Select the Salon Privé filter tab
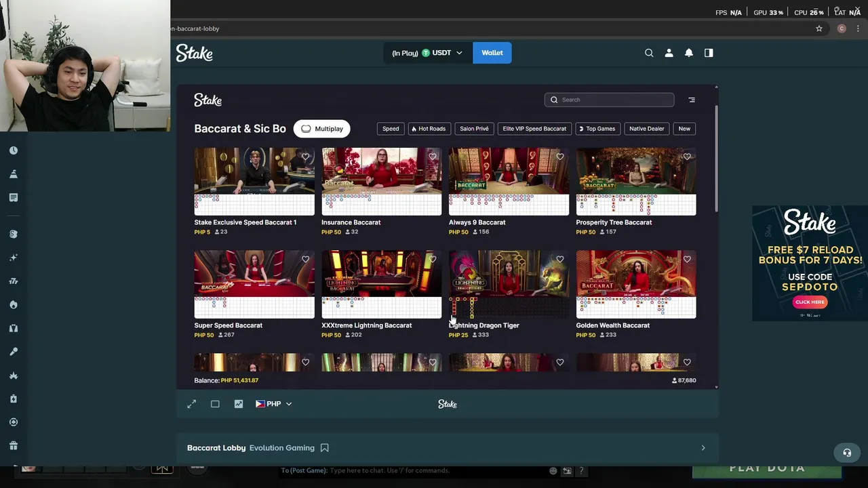 (474, 129)
